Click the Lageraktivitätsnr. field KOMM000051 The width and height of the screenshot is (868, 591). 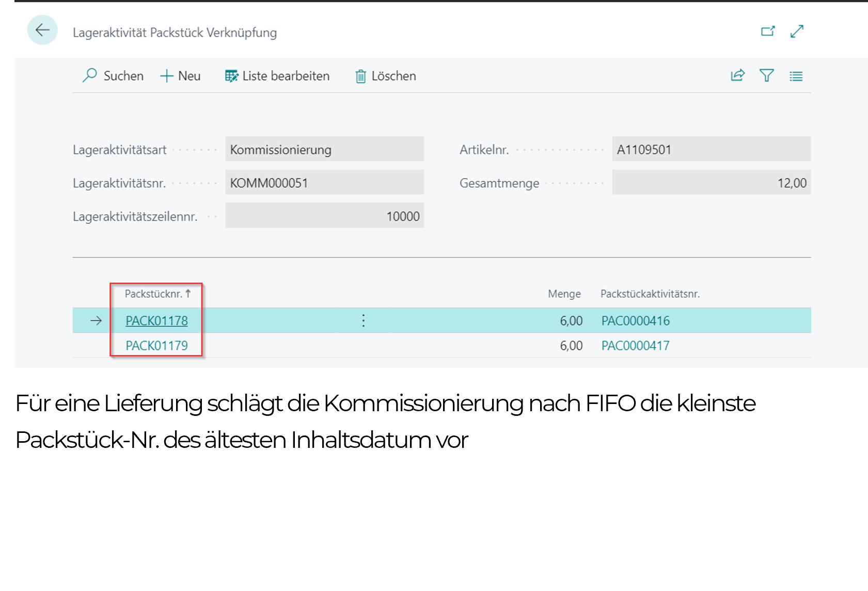tap(324, 183)
